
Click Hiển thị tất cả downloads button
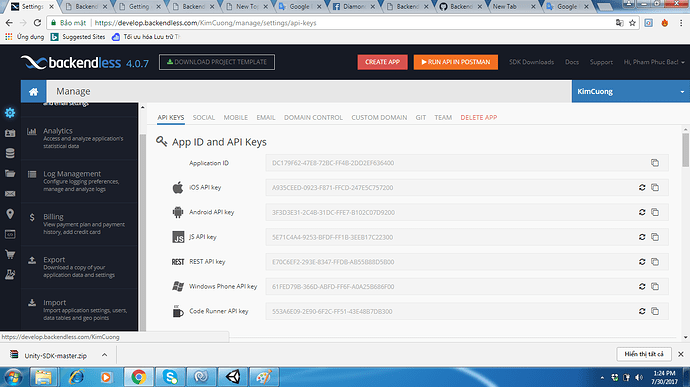click(644, 354)
